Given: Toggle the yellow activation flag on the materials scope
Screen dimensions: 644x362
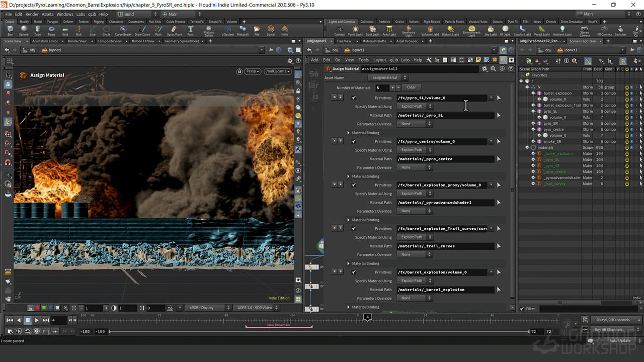Looking at the screenshot, I should 627,147.
